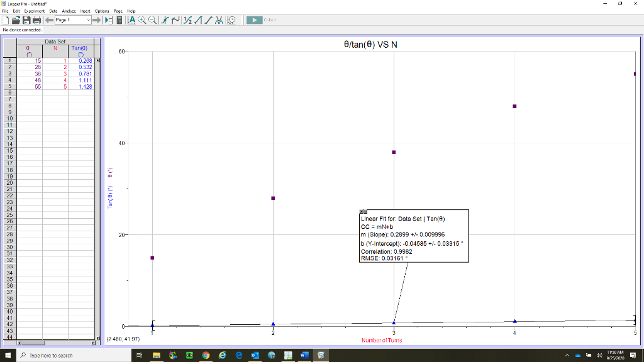Image resolution: width=644 pixels, height=362 pixels.
Task: Zoom out of the graph
Action: [152, 20]
